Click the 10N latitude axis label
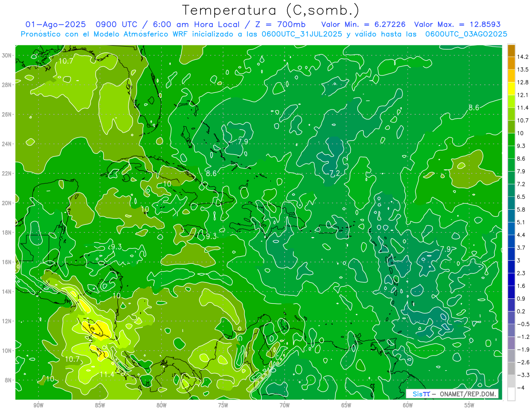The width and height of the screenshot is (532, 411). 7,351
